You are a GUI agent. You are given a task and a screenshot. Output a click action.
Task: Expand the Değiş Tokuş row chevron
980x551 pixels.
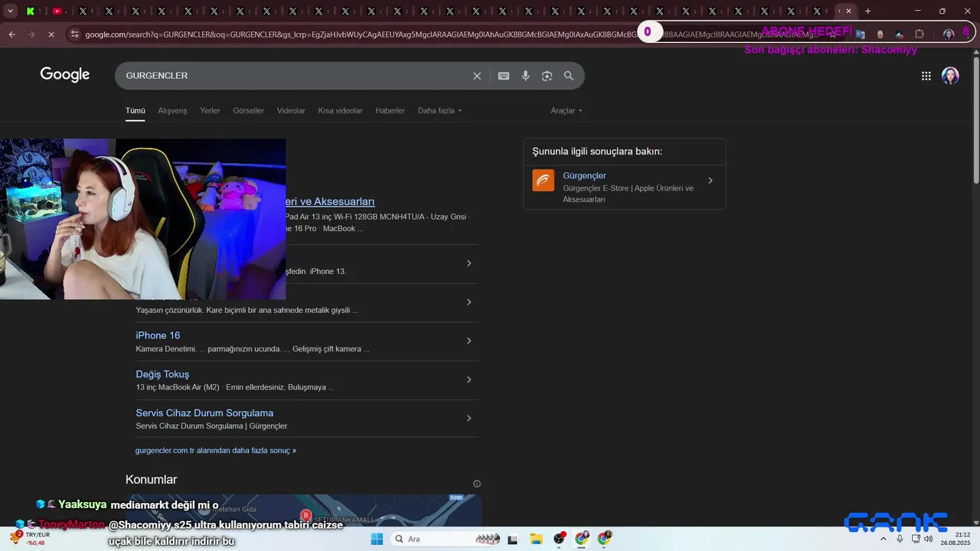469,380
